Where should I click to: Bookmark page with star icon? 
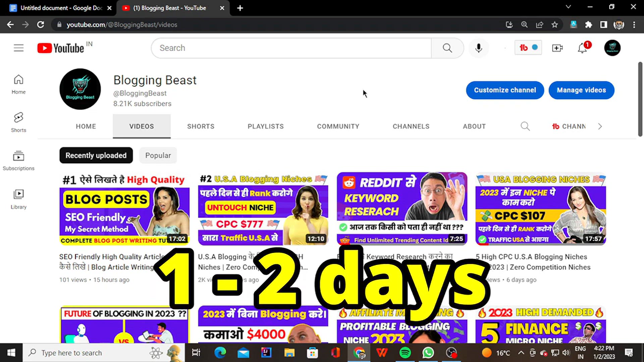(x=555, y=24)
